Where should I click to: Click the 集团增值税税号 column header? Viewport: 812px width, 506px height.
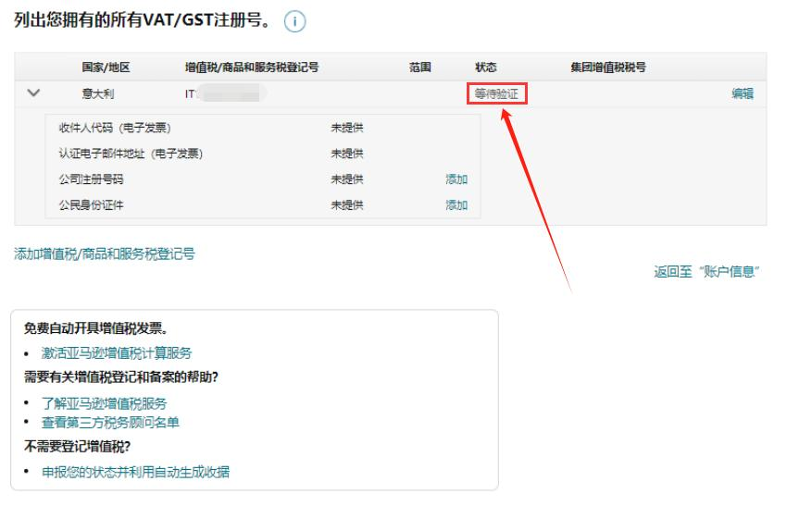pyautogui.click(x=608, y=68)
